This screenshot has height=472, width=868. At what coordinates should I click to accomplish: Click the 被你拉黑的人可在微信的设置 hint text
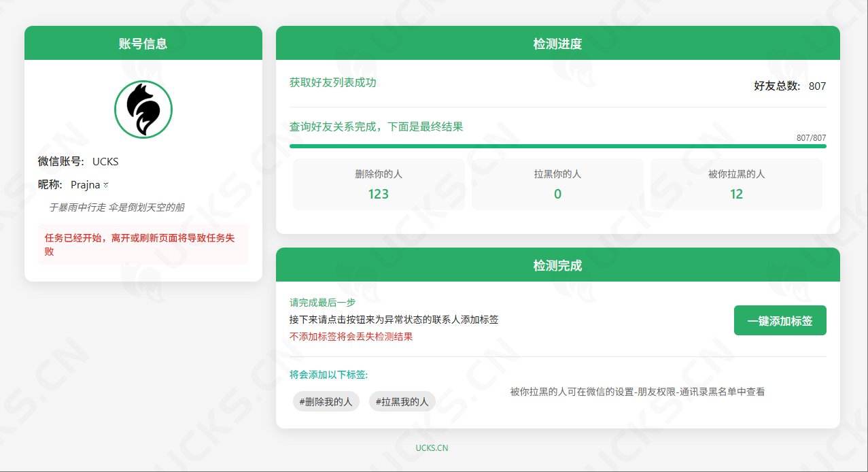click(x=638, y=392)
